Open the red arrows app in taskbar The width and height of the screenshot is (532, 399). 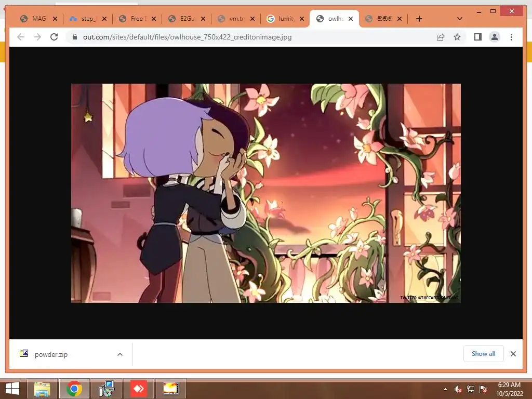(x=139, y=389)
